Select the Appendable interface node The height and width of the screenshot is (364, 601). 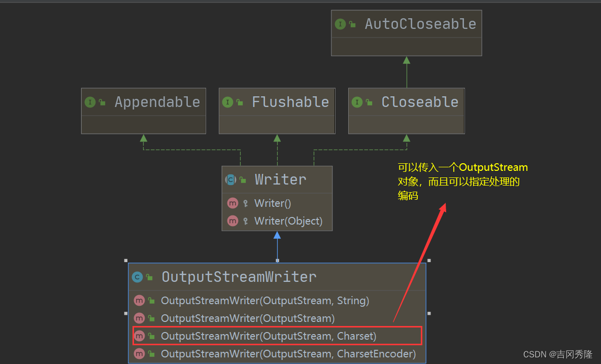(x=157, y=102)
